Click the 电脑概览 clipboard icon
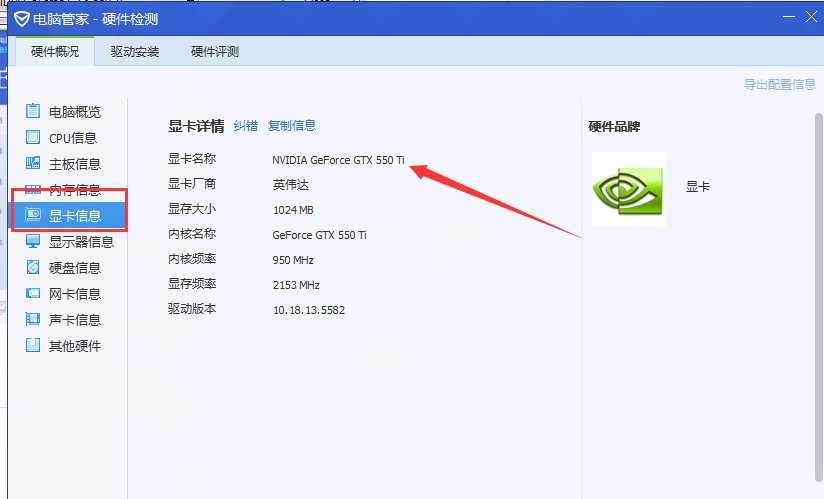The image size is (824, 499). point(33,111)
